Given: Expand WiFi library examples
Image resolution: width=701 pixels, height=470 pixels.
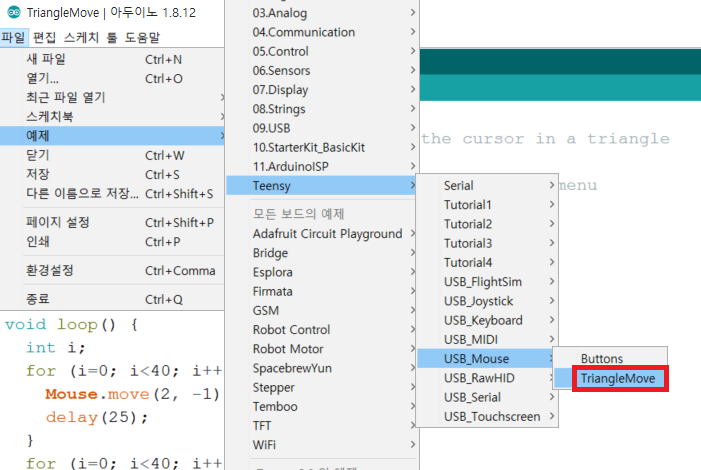Looking at the screenshot, I should coord(323,445).
